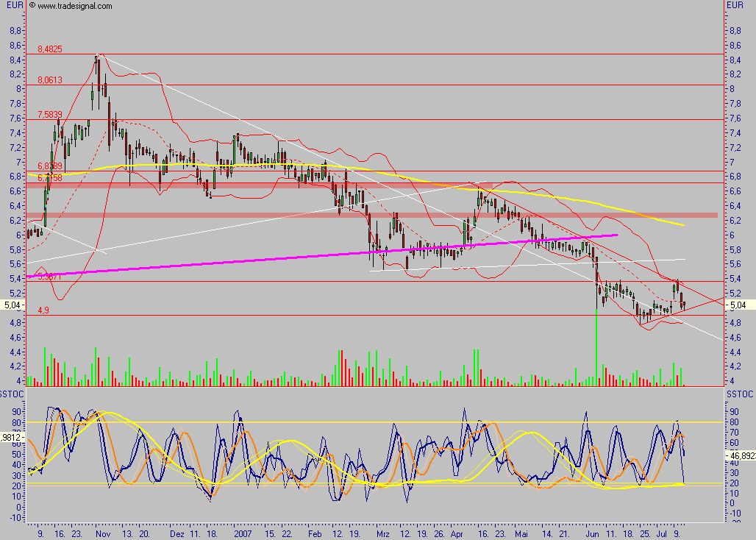756x540 pixels.
Task: Jump to the 2007 marker on time axis
Action: [x=242, y=530]
